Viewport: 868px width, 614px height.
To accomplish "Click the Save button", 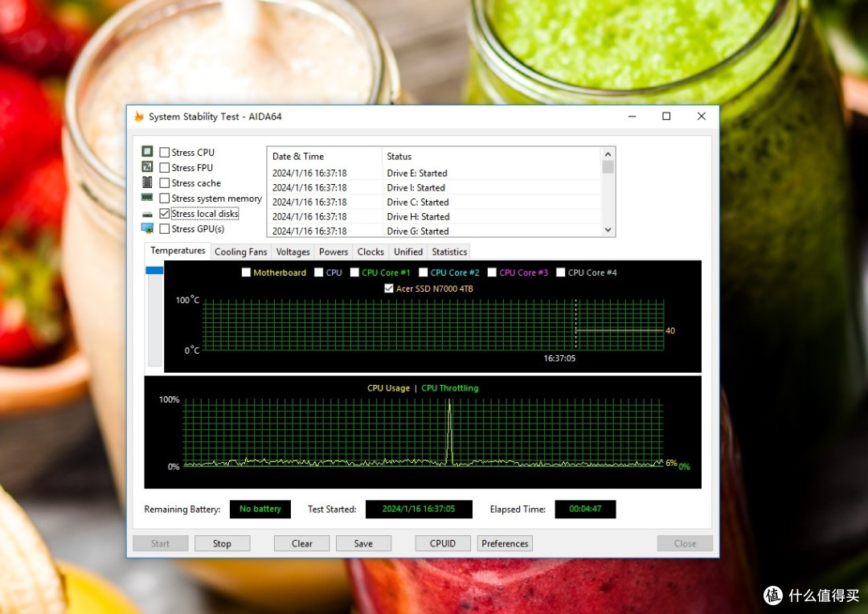I will (364, 544).
